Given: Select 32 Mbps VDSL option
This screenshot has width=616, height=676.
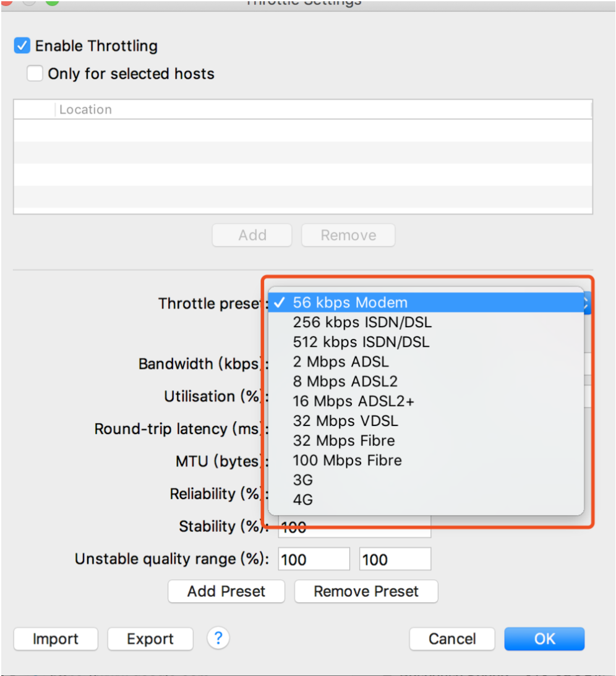Looking at the screenshot, I should (x=426, y=421).
